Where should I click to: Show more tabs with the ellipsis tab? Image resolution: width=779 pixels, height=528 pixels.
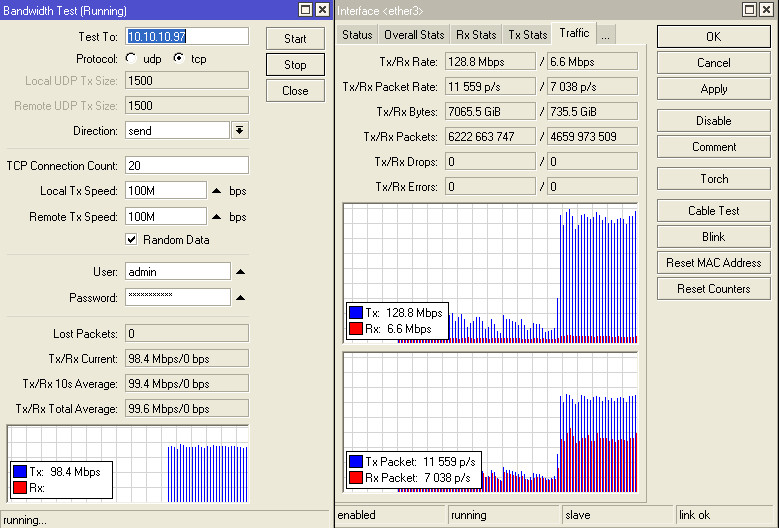pyautogui.click(x=605, y=35)
